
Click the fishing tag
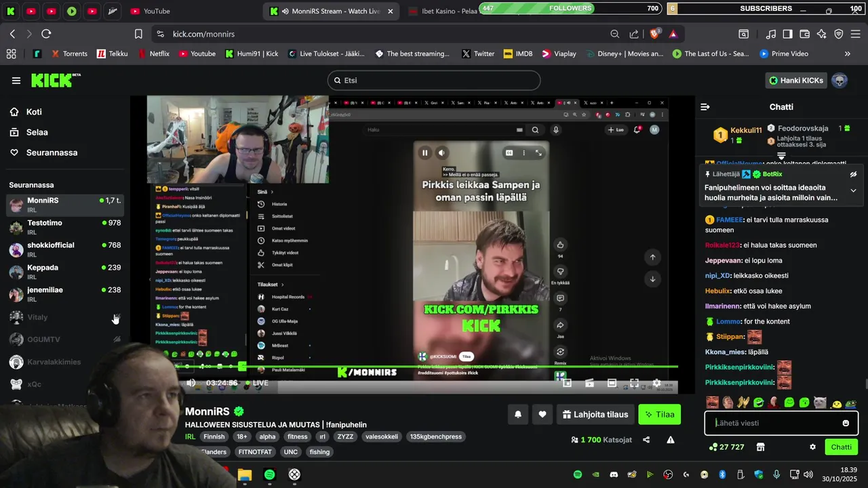pos(319,451)
